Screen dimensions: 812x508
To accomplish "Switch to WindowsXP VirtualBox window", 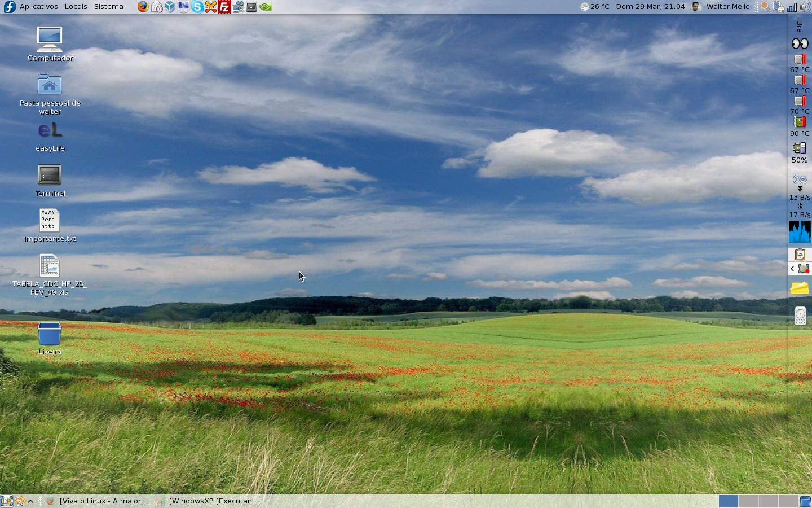I will pyautogui.click(x=208, y=501).
